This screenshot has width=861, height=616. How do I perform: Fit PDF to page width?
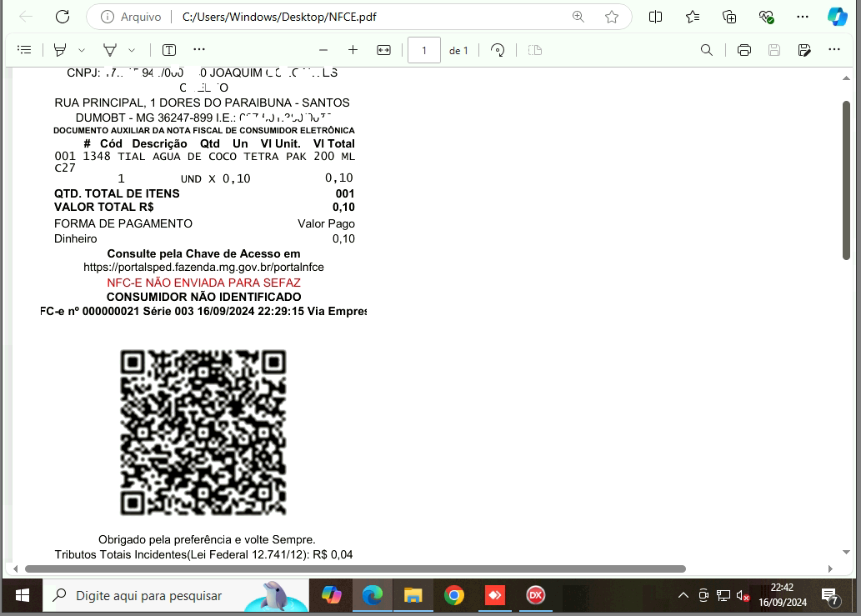384,50
